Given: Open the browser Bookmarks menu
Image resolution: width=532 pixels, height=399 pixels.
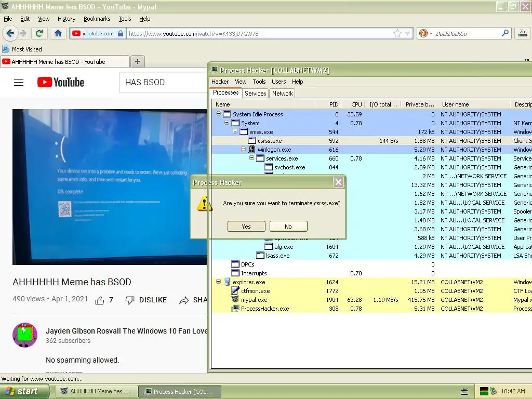Looking at the screenshot, I should tap(97, 19).
